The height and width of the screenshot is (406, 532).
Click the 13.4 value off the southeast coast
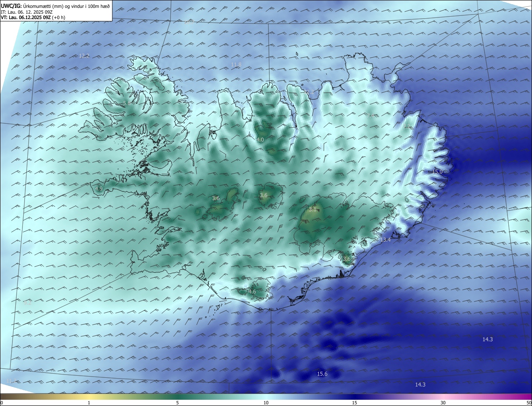(386, 240)
